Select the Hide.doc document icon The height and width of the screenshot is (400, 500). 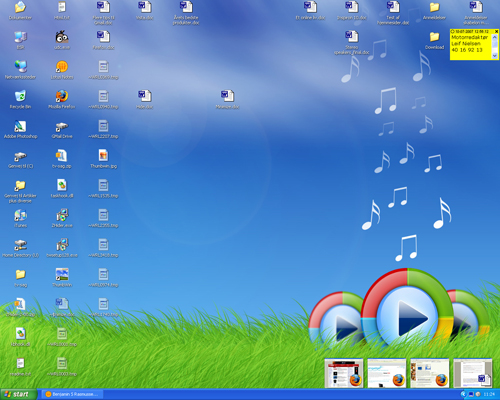(145, 96)
